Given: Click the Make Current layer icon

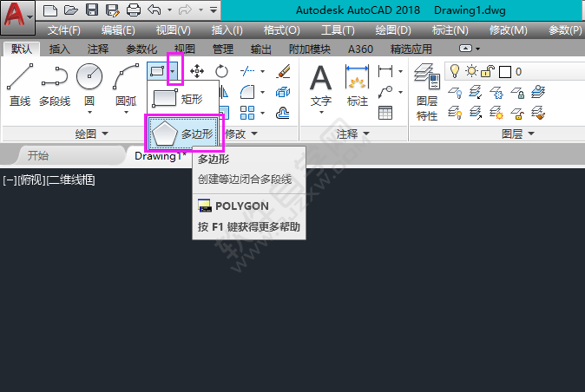Looking at the screenshot, I should [x=538, y=92].
